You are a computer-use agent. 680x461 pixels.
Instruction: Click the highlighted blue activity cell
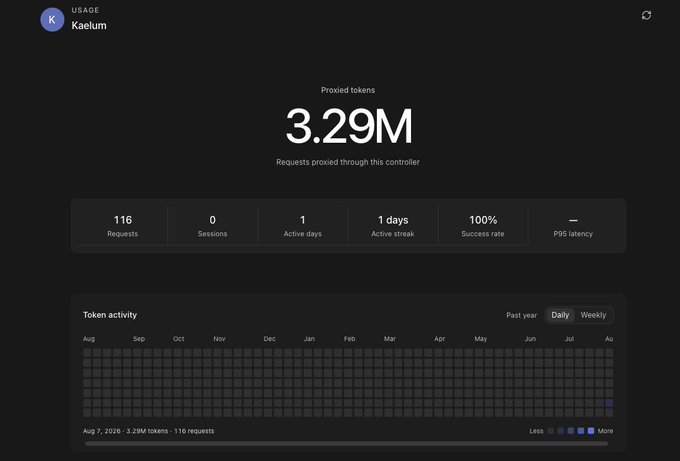609,403
